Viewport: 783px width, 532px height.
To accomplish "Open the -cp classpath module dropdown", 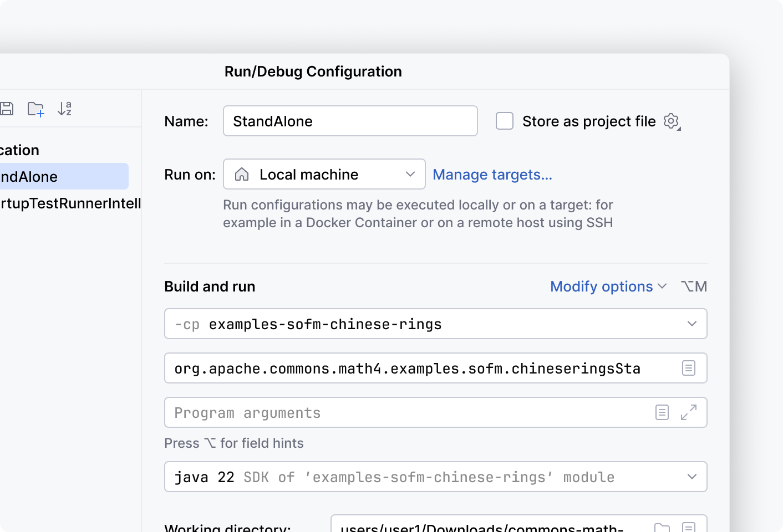I will (692, 324).
